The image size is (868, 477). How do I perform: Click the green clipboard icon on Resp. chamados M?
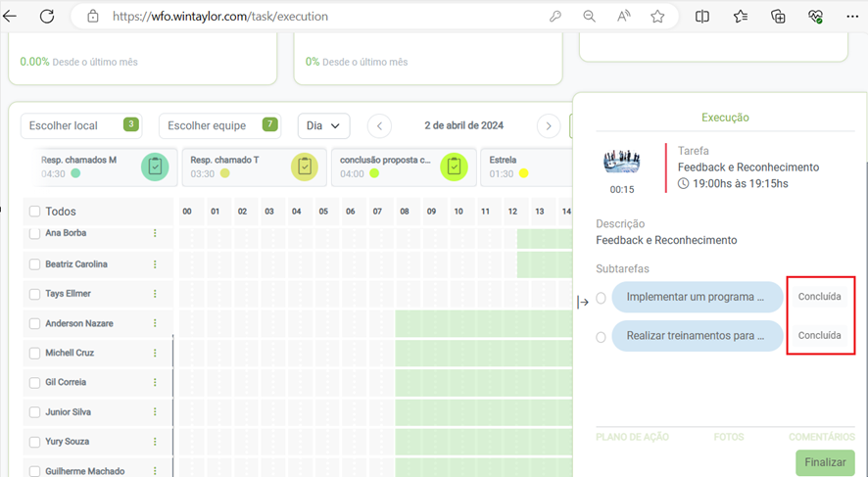[155, 167]
